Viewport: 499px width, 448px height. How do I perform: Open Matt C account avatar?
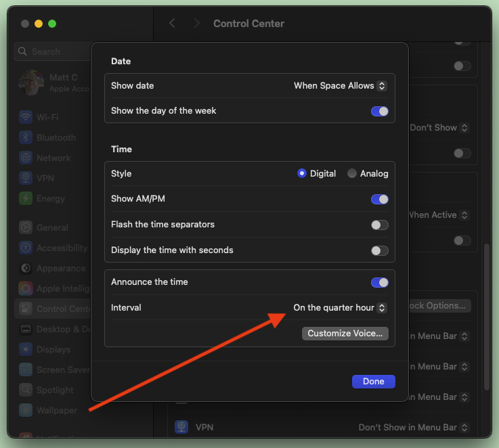(x=31, y=83)
